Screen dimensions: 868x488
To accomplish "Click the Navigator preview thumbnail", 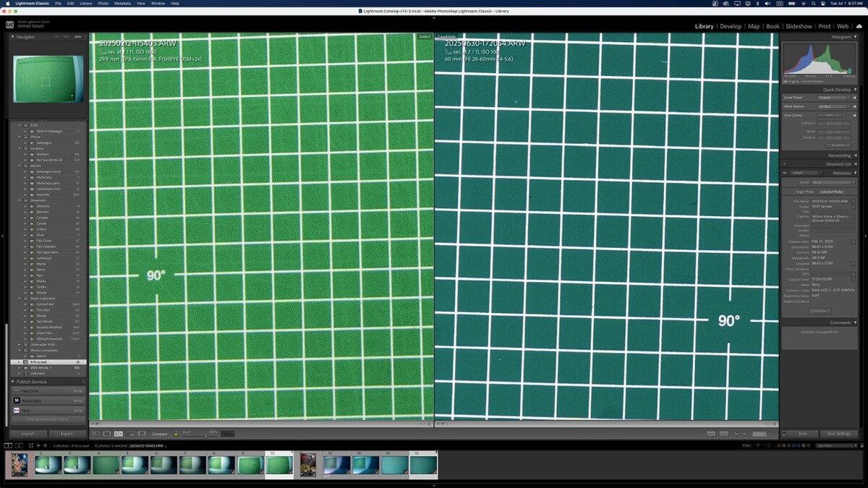I will pyautogui.click(x=48, y=79).
